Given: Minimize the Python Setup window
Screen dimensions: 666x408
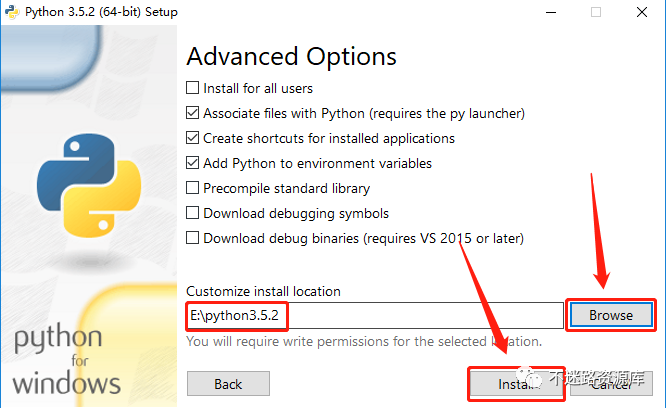Looking at the screenshot, I should [551, 12].
